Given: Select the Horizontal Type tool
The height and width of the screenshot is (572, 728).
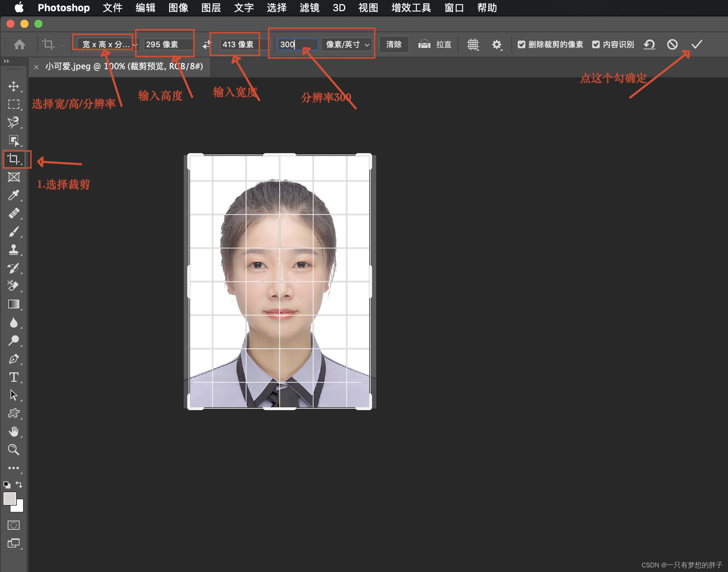Looking at the screenshot, I should [x=14, y=377].
